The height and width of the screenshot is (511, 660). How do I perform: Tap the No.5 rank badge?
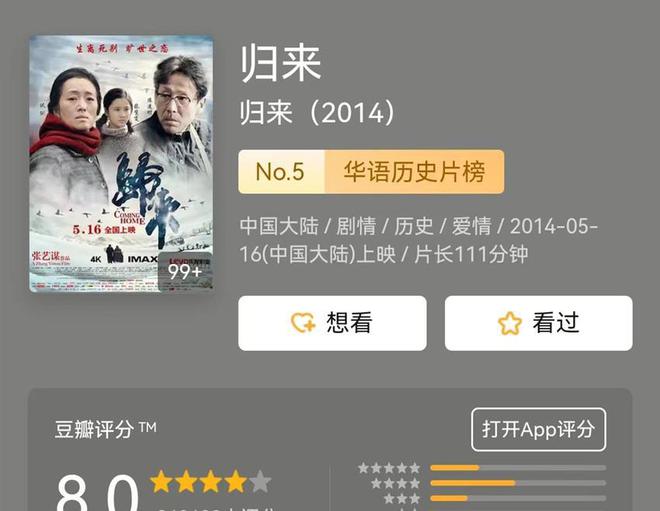tap(281, 172)
